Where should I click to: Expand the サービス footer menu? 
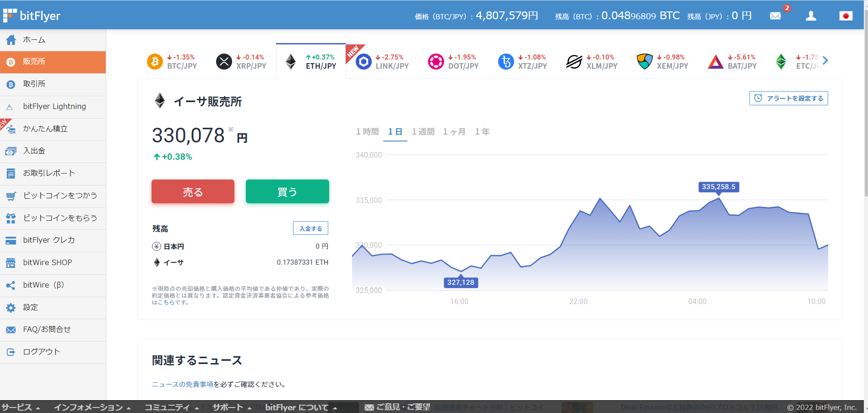coord(21,407)
